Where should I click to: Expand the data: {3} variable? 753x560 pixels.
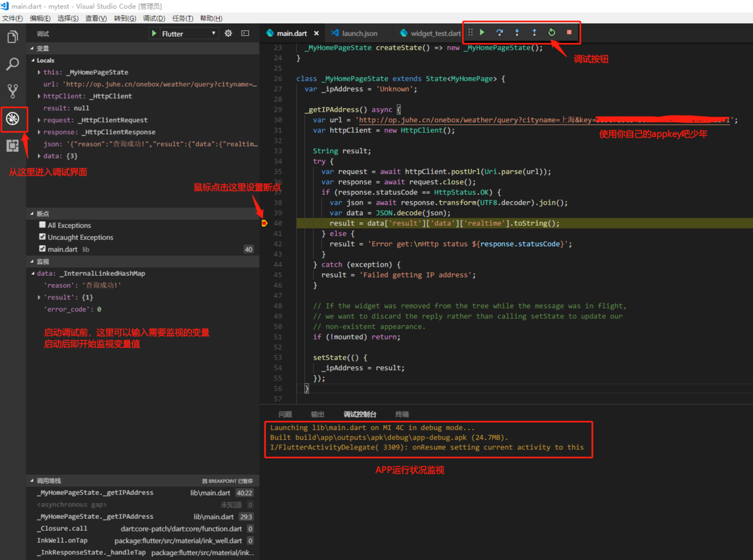pos(39,156)
